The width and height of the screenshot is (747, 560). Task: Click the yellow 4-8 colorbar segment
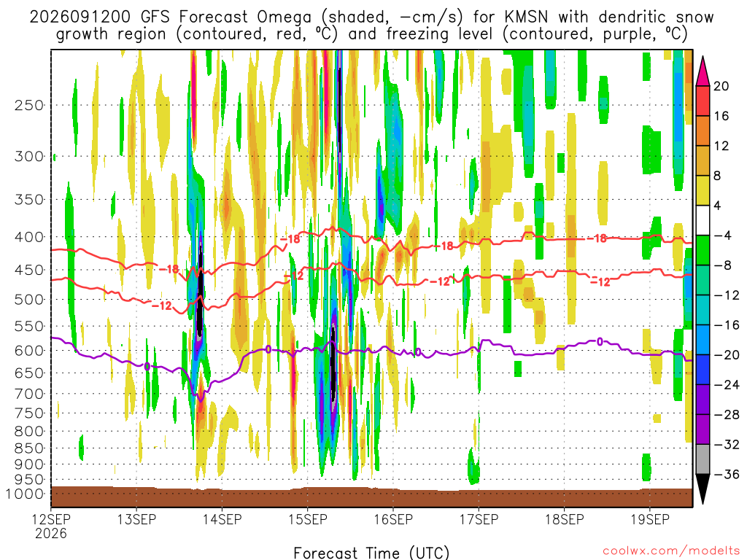(703, 190)
